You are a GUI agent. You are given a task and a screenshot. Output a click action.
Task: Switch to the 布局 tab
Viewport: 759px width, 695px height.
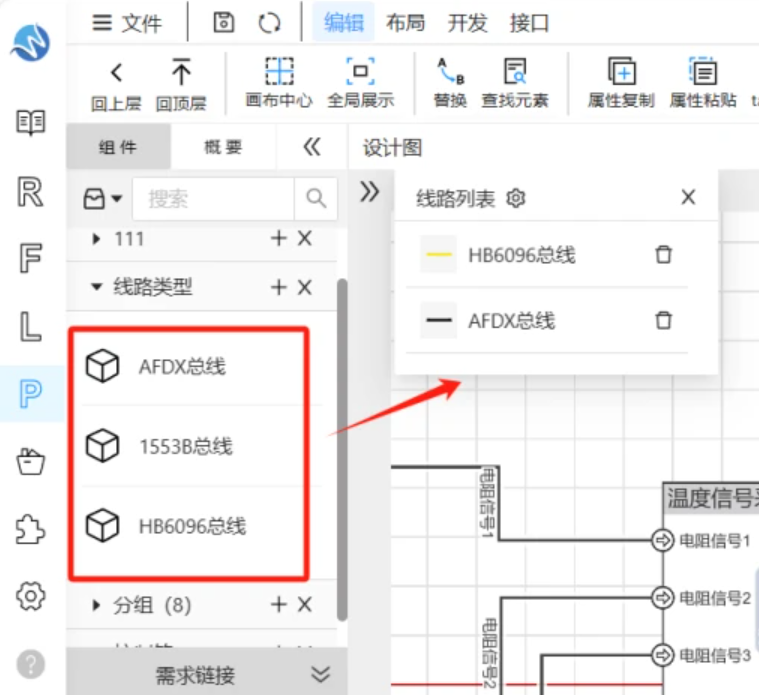click(x=405, y=22)
